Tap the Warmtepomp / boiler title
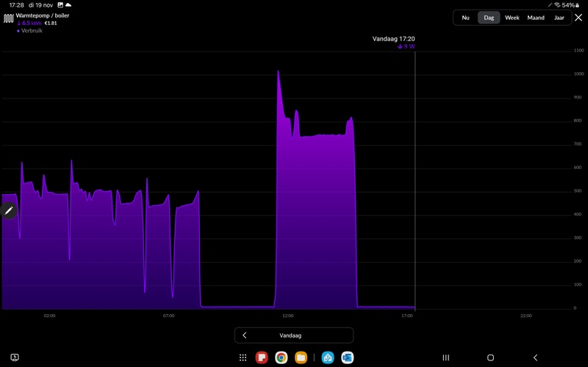The image size is (588, 367). [43, 15]
